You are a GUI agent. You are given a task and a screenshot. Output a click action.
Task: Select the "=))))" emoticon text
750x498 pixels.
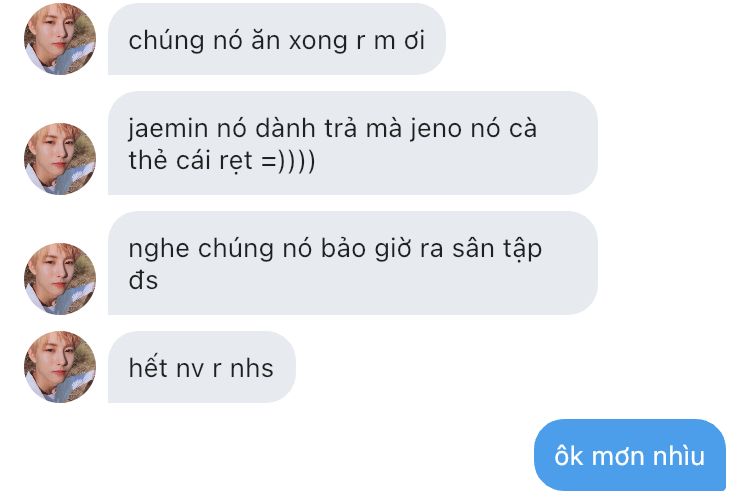[x=288, y=161]
